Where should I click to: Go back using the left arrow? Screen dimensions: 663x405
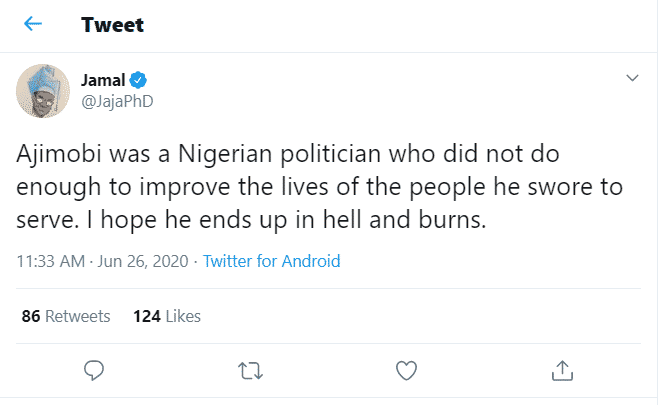33,23
